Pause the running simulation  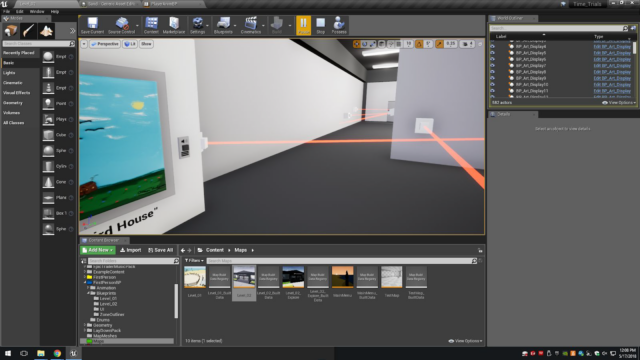tap(303, 25)
